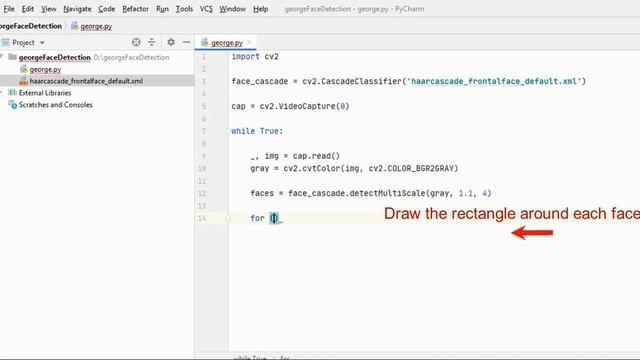Click the Scratches and Consoles icon
Image resolution: width=640 pixels, height=360 pixels.
coord(13,104)
